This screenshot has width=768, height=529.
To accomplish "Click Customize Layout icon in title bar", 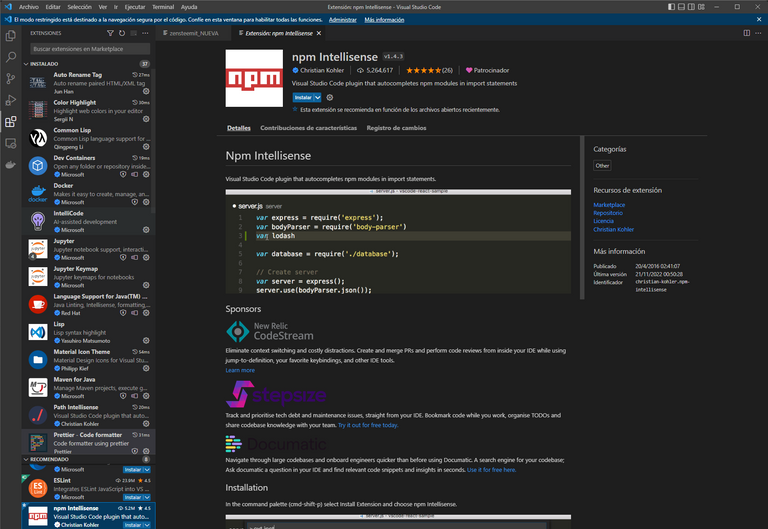I will coord(701,7).
